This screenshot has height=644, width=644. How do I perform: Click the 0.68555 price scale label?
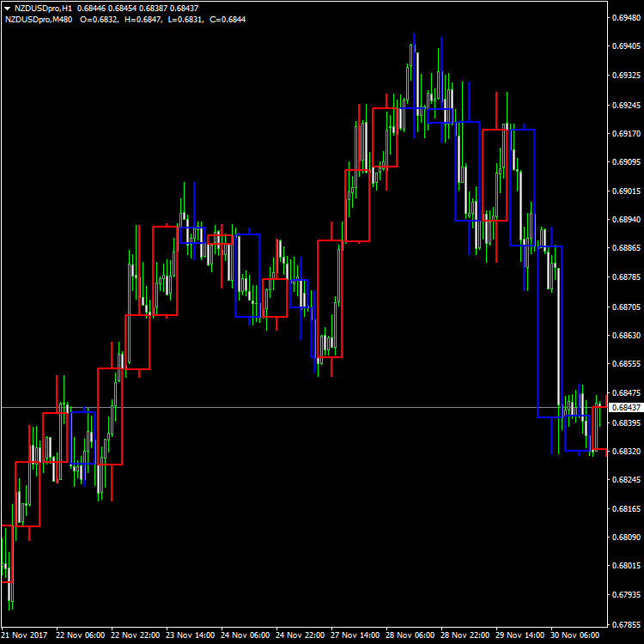(626, 364)
